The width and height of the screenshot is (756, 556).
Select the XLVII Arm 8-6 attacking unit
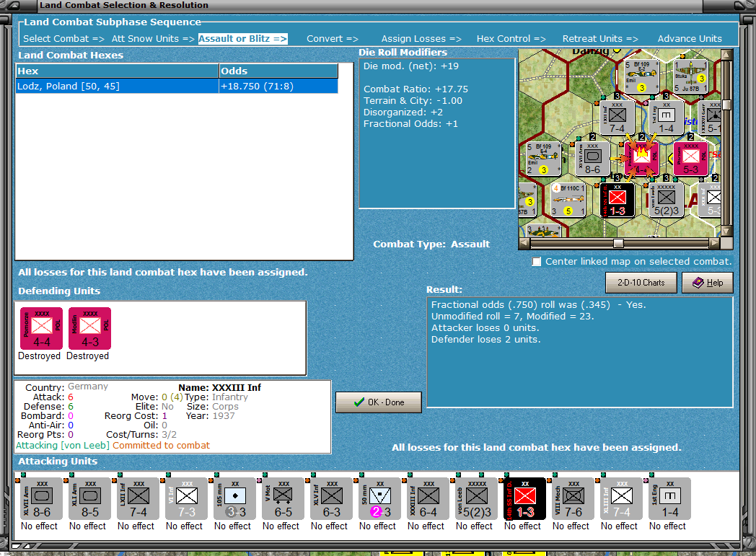[x=41, y=498]
